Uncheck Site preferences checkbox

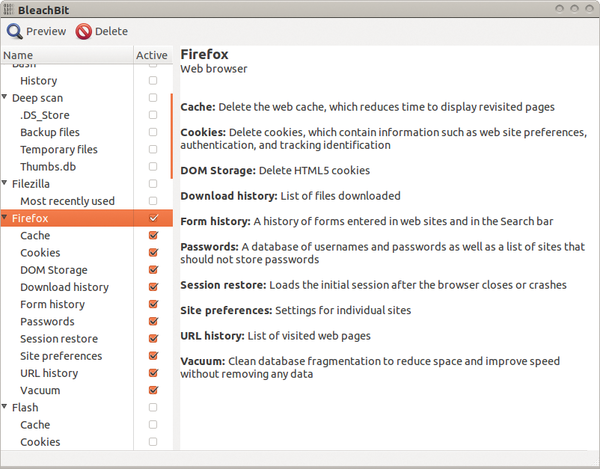153,356
